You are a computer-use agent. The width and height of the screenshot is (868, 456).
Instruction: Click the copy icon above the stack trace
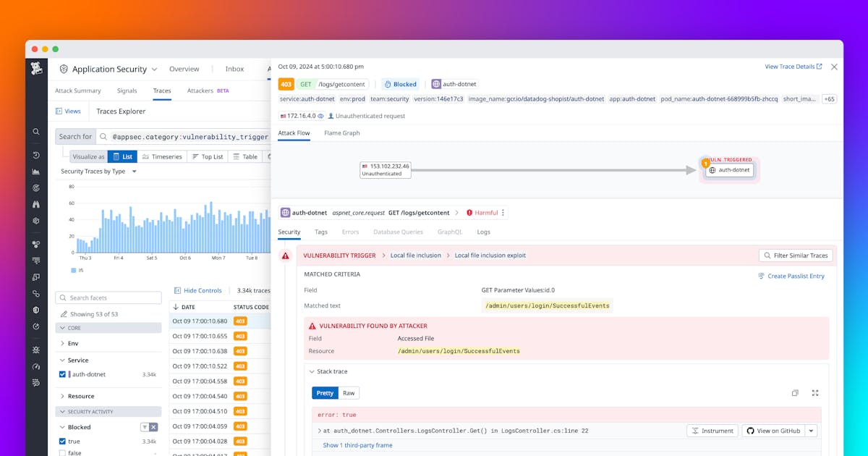pos(795,392)
